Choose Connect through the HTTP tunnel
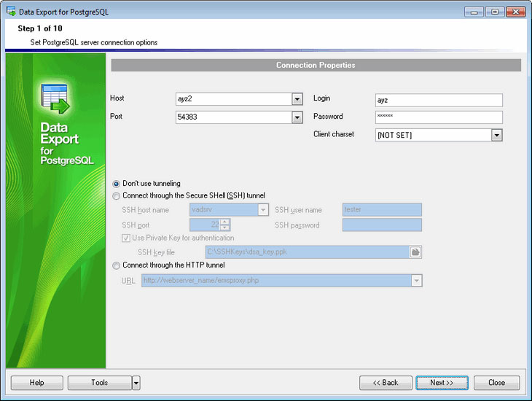The width and height of the screenshot is (532, 401). pyautogui.click(x=117, y=265)
